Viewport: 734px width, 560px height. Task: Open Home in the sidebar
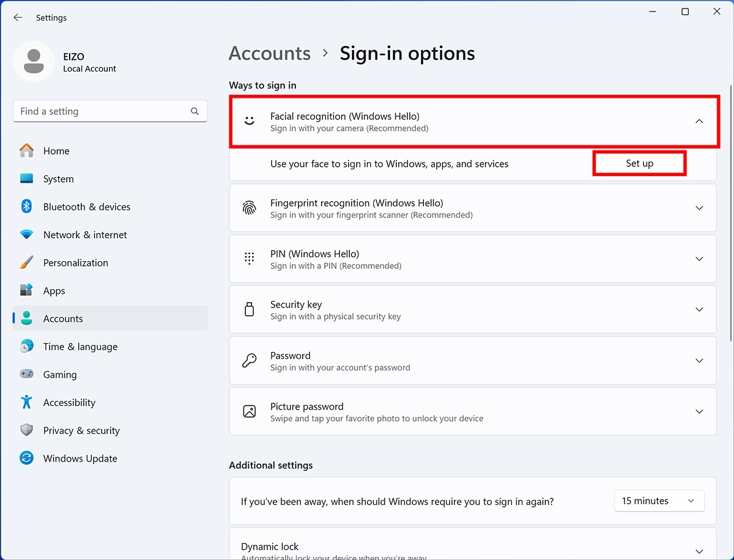click(x=110, y=151)
